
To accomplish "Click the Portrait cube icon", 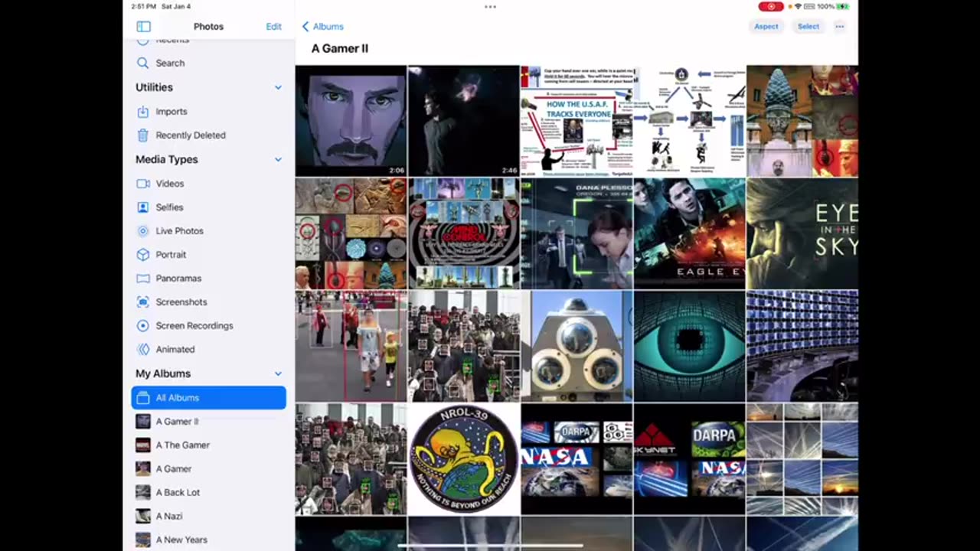I will click(142, 254).
